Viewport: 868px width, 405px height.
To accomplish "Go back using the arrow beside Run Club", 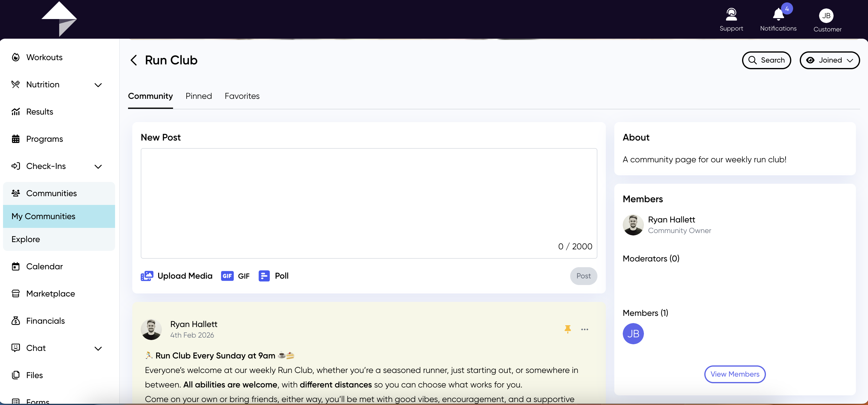I will point(133,60).
